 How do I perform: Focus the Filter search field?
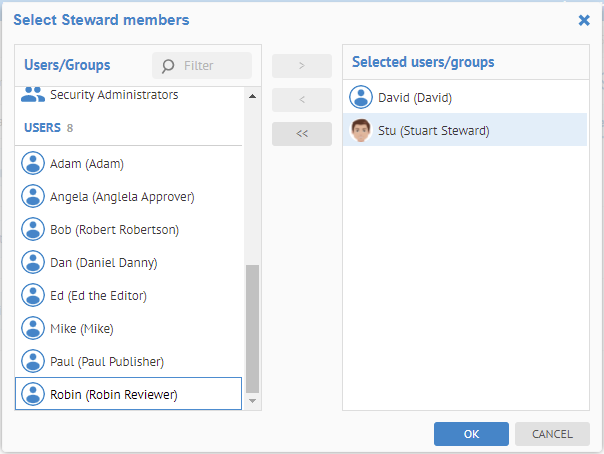pos(212,66)
